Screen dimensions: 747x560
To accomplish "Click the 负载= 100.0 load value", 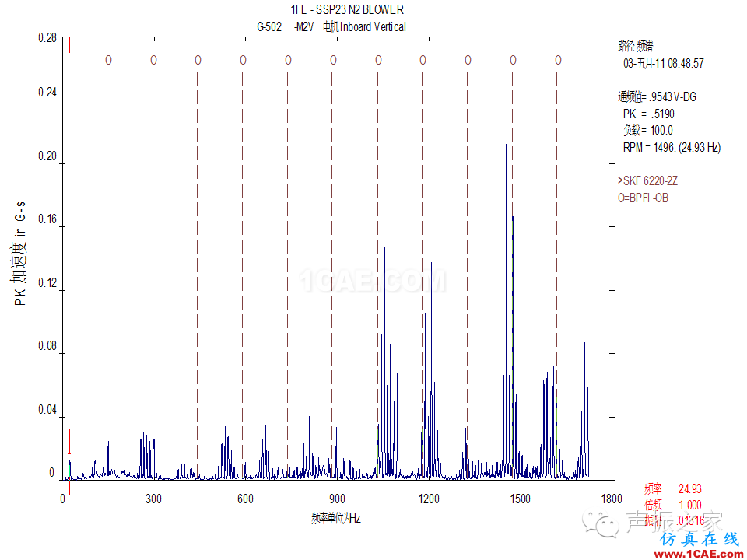I will [648, 130].
